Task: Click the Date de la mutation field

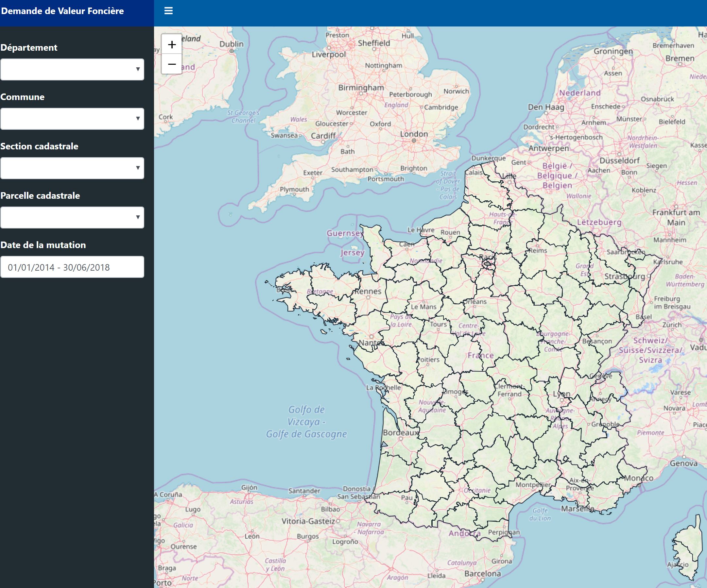Action: 72,267
